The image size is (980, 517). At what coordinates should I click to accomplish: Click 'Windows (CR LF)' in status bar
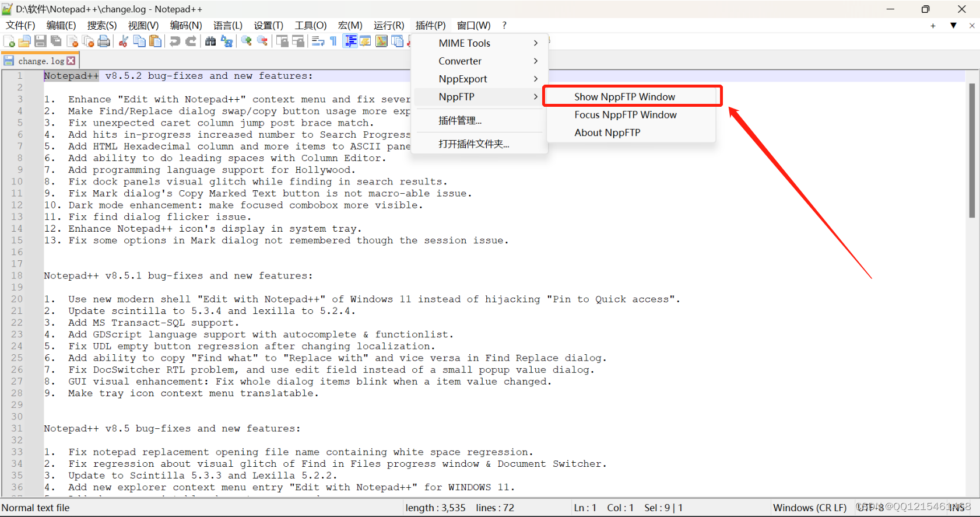pos(810,508)
